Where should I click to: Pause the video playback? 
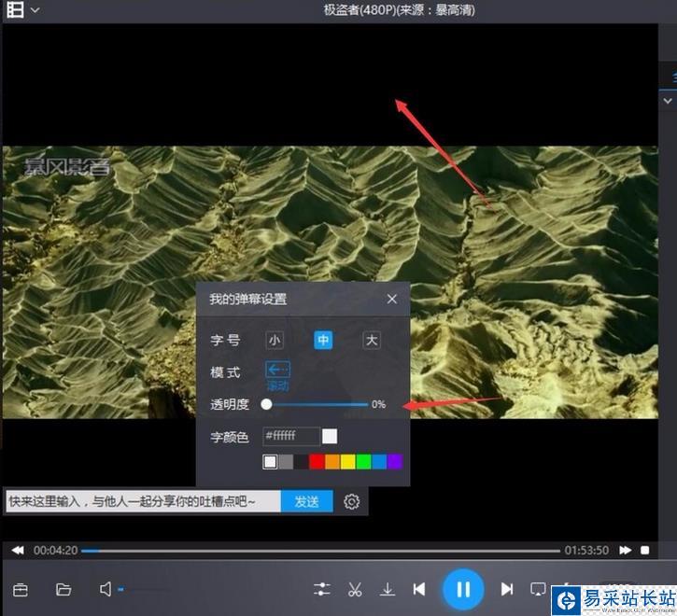point(462,589)
